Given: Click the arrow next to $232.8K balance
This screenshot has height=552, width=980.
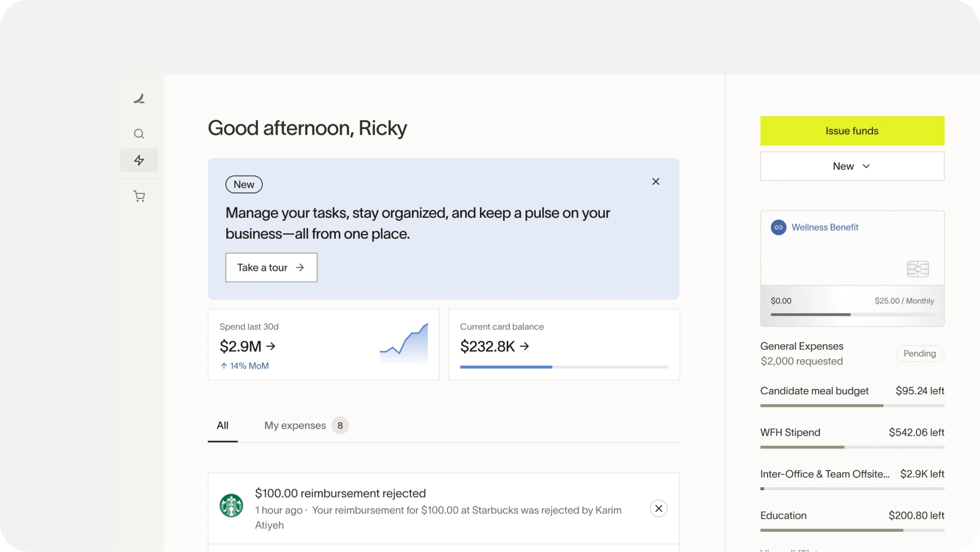Looking at the screenshot, I should pyautogui.click(x=525, y=346).
